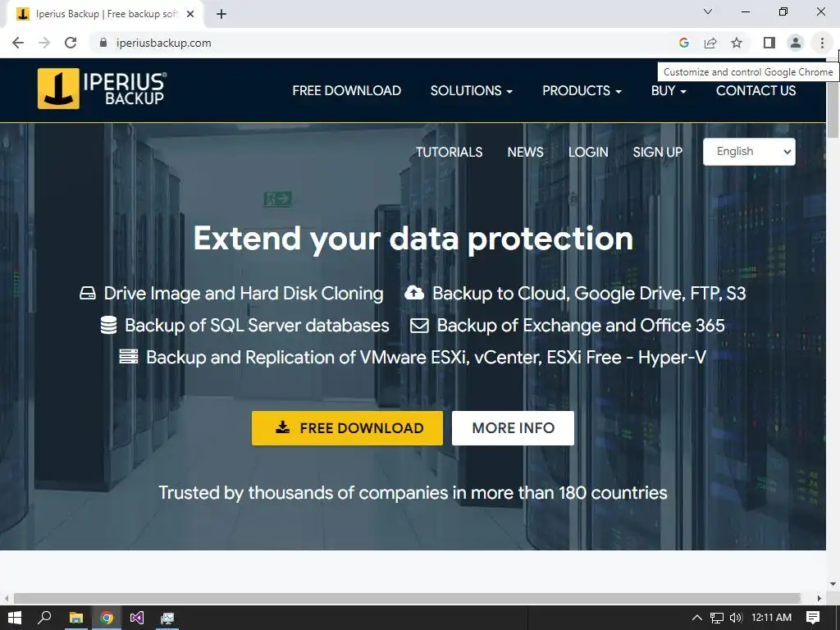Click the share page icon
Screen dimensions: 840x630
710,43
